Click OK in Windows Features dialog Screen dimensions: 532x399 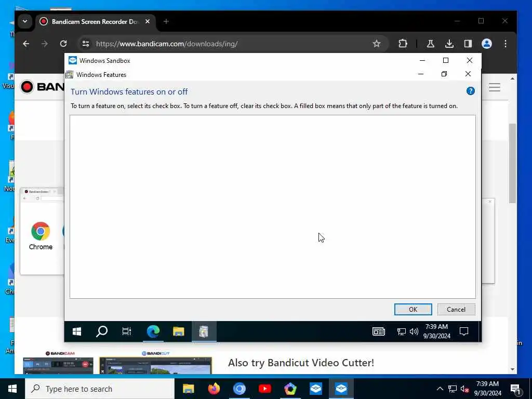pos(413,310)
